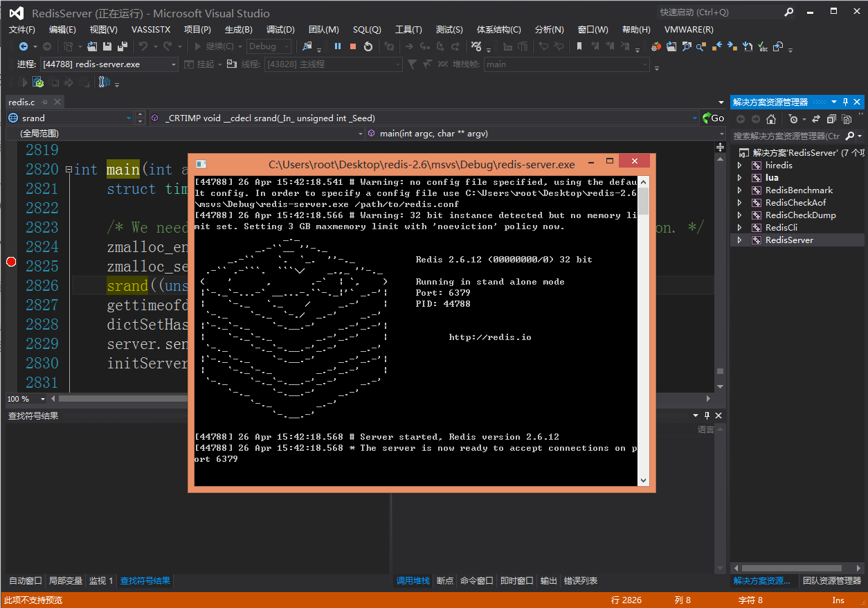
Task: Click the Solution Explorer search magnifier
Action: (x=850, y=136)
